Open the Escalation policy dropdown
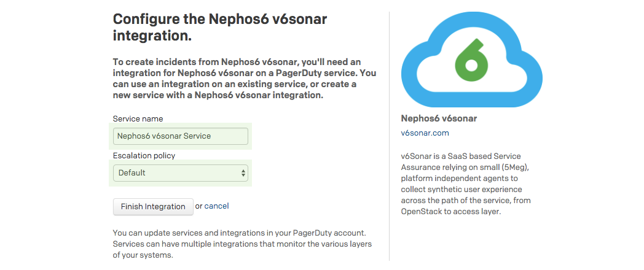 tap(181, 173)
